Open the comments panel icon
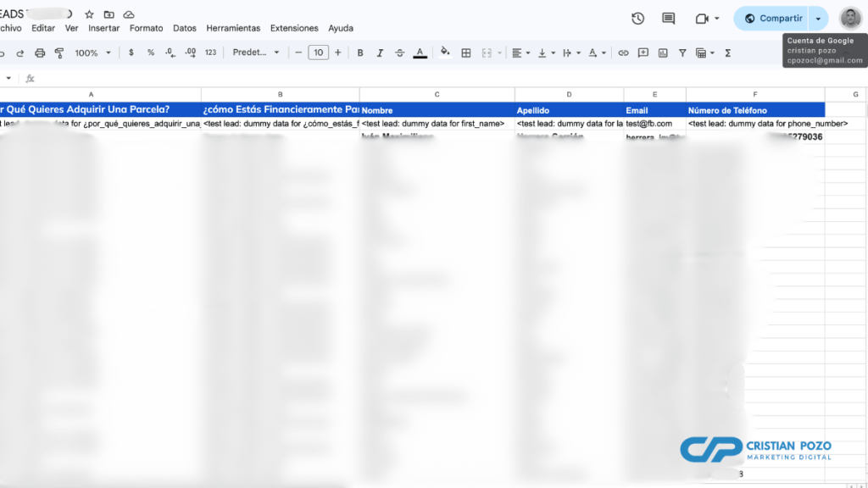This screenshot has width=868, height=488. (668, 19)
